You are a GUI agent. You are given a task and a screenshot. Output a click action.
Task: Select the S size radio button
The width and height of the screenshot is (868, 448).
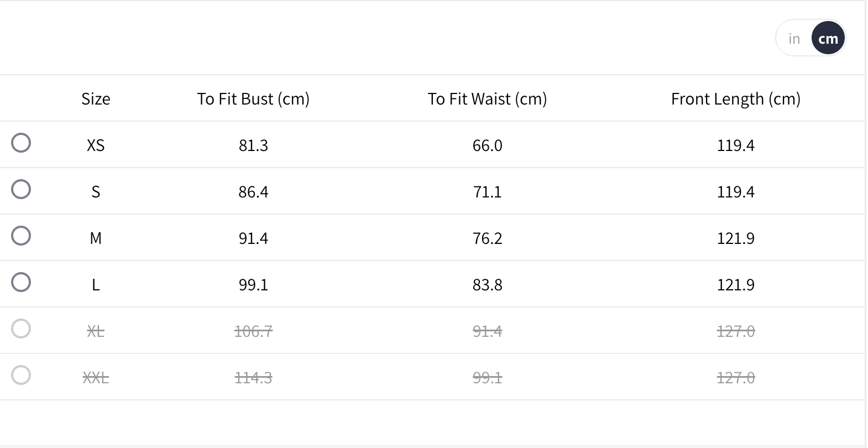coord(21,189)
